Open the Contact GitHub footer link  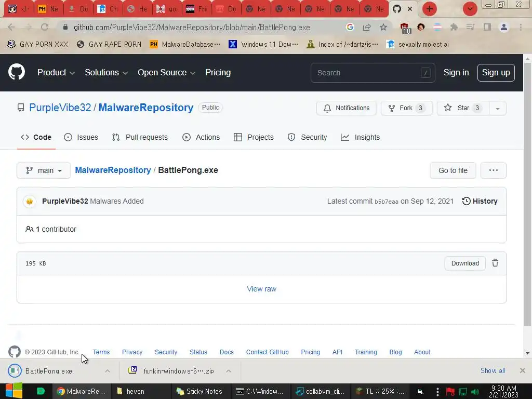[267, 352]
